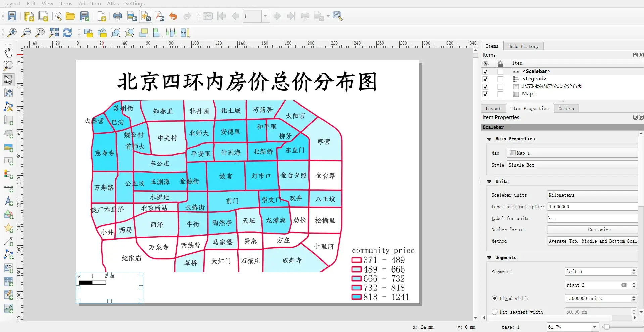The image size is (644, 332).
Task: Click the Refresh View icon
Action: click(x=67, y=33)
